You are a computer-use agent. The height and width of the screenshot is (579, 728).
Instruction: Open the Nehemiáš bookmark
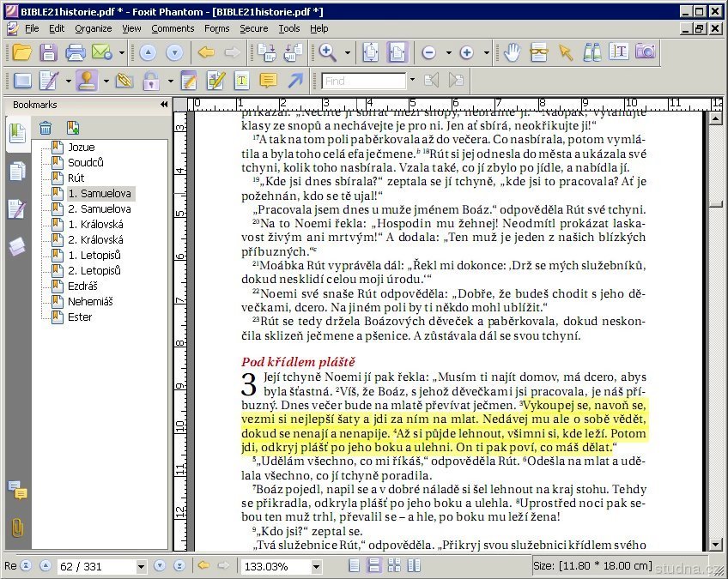[x=90, y=301]
